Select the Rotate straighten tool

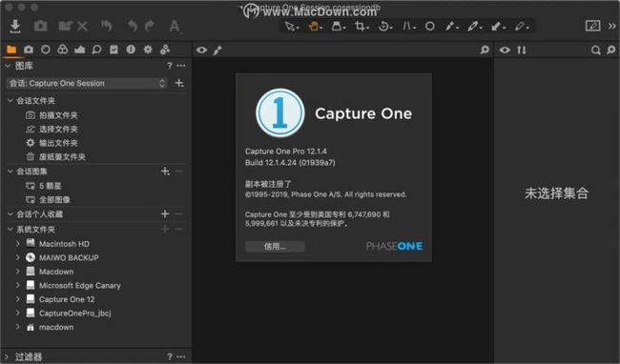pyautogui.click(x=384, y=27)
